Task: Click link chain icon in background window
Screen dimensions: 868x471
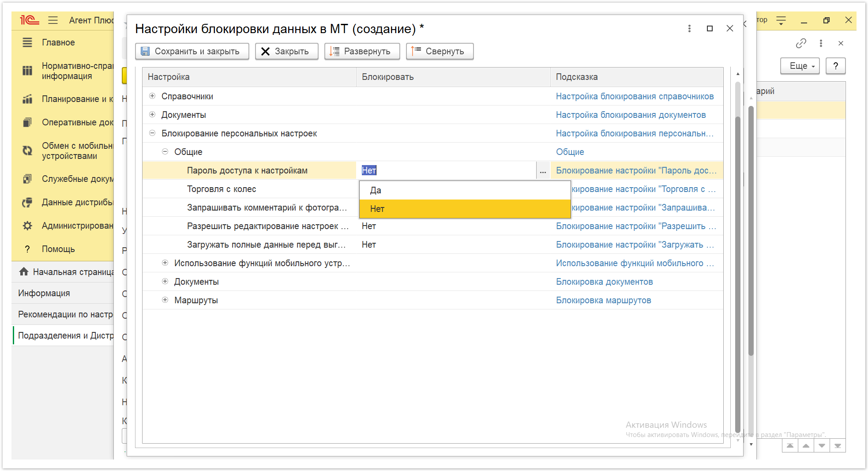Action: (x=801, y=43)
